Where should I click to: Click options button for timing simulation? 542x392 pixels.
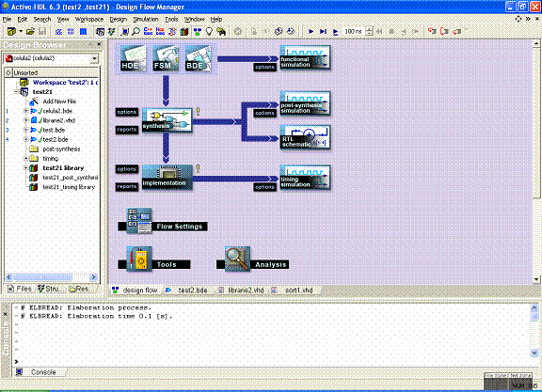(x=264, y=187)
